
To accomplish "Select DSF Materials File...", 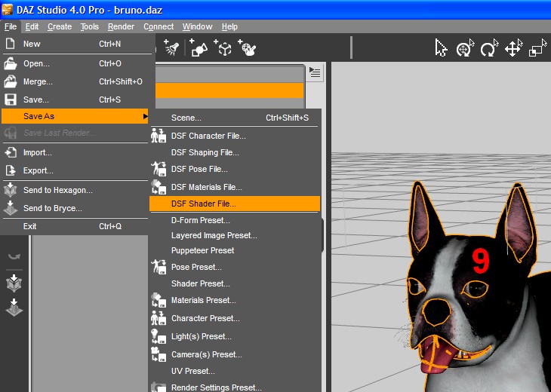I will pos(235,187).
